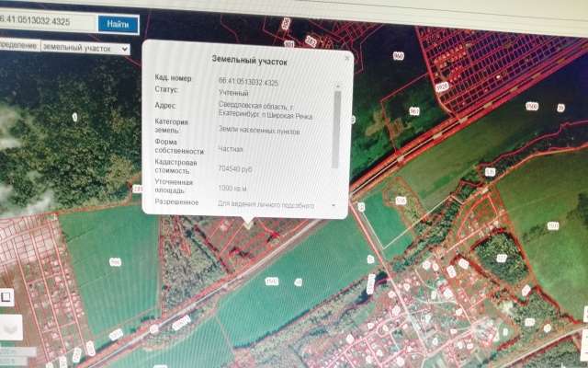Click the Кадастровая стоимость value 704540 руб
The image size is (588, 368).
[x=235, y=169]
